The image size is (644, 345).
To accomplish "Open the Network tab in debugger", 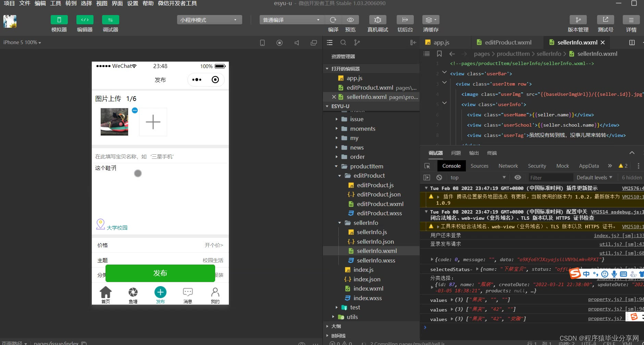I will point(508,166).
